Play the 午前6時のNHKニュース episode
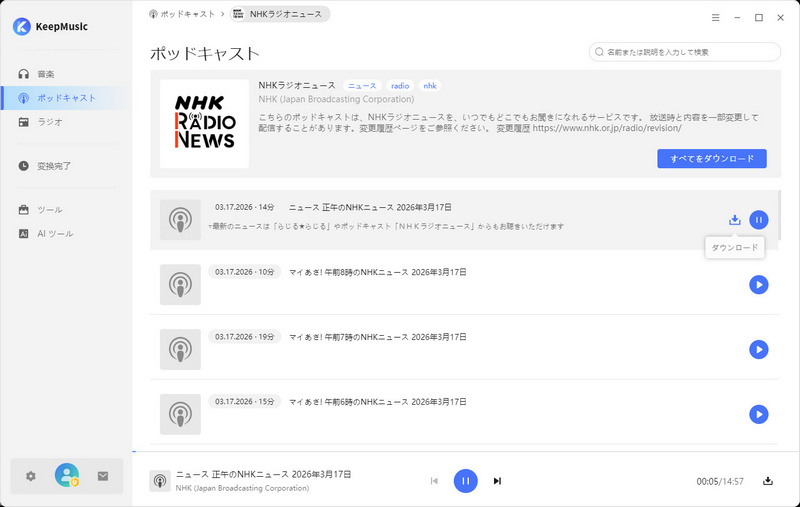 click(x=759, y=414)
